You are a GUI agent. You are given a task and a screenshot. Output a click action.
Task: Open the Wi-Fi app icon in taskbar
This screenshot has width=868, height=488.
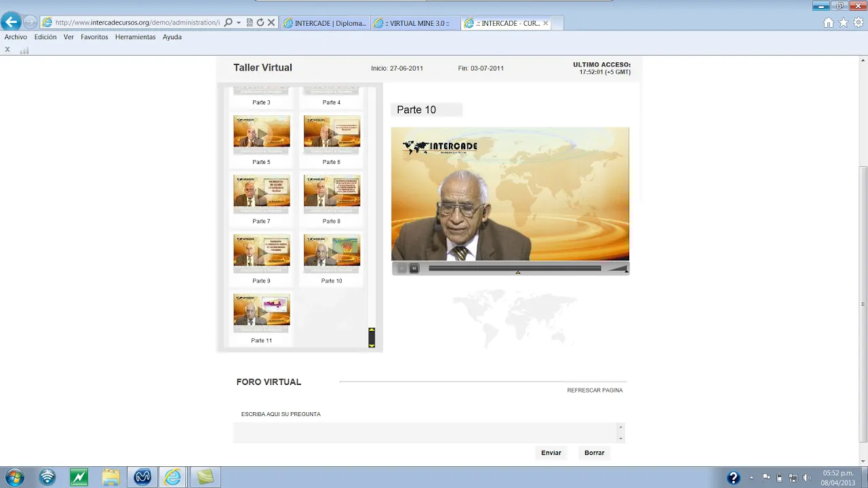tap(47, 477)
